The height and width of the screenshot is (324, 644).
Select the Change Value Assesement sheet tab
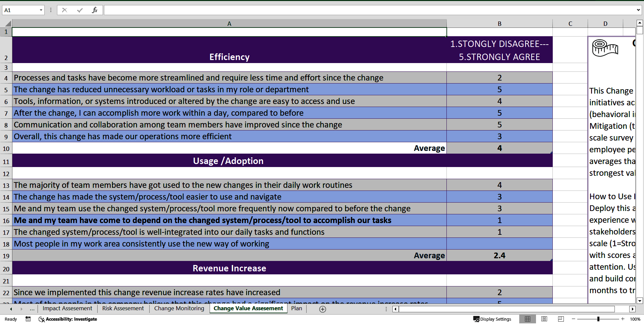[x=248, y=309]
